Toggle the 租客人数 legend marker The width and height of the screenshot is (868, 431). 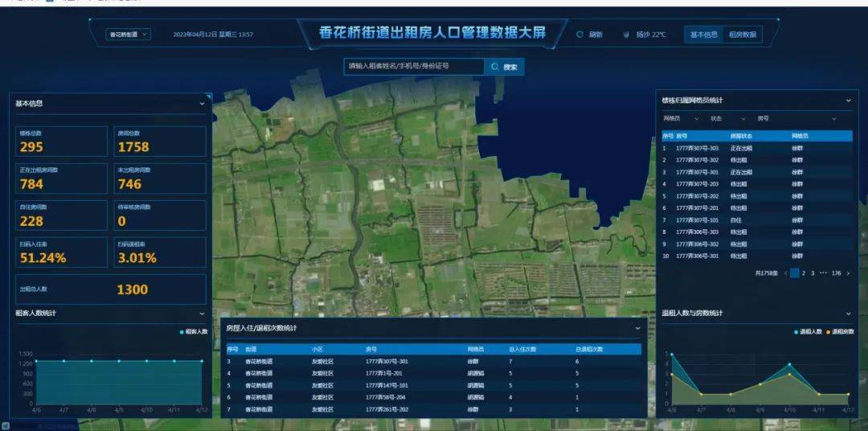(x=182, y=331)
